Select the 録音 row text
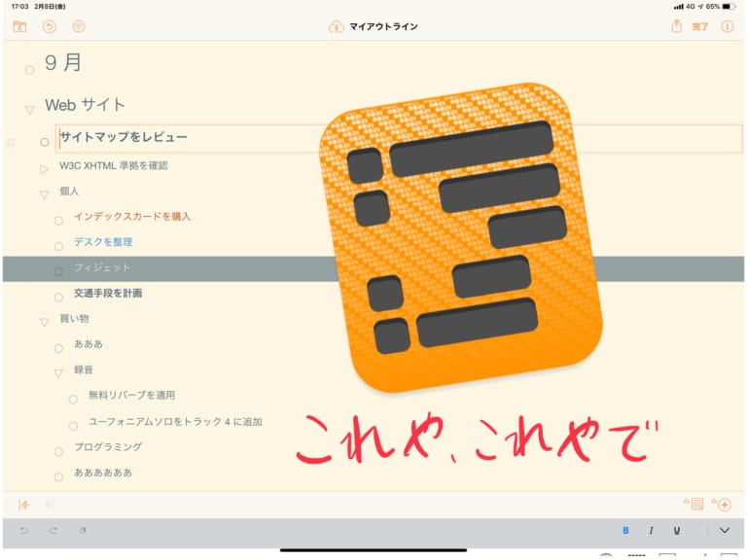 coord(84,369)
